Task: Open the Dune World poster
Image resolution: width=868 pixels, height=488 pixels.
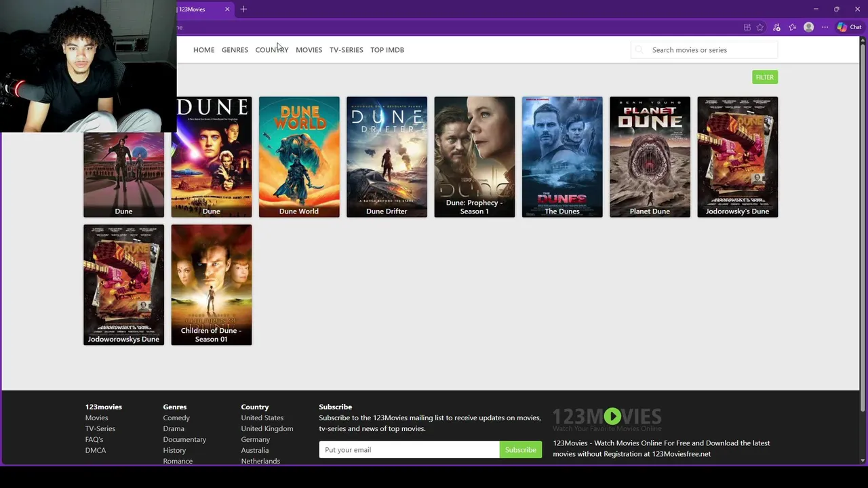Action: pos(298,157)
